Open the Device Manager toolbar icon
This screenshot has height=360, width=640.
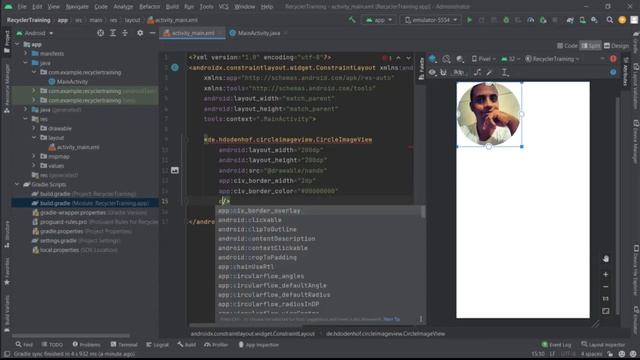click(582, 20)
